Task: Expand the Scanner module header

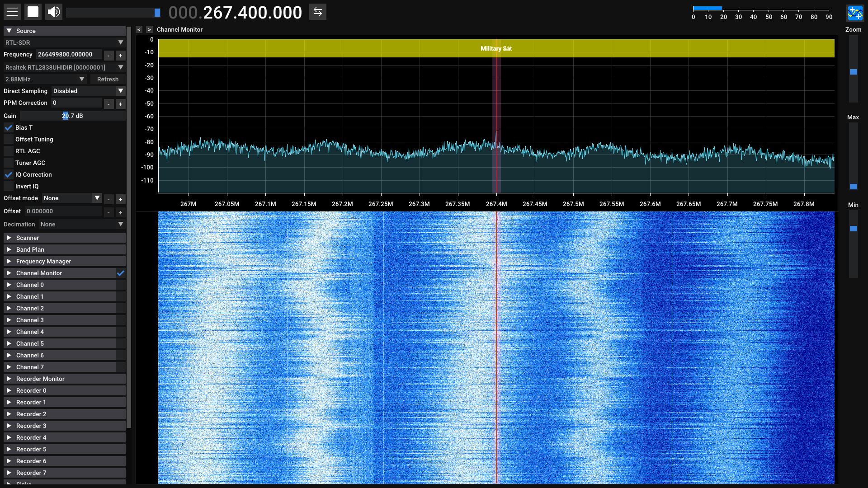Action: (x=27, y=238)
